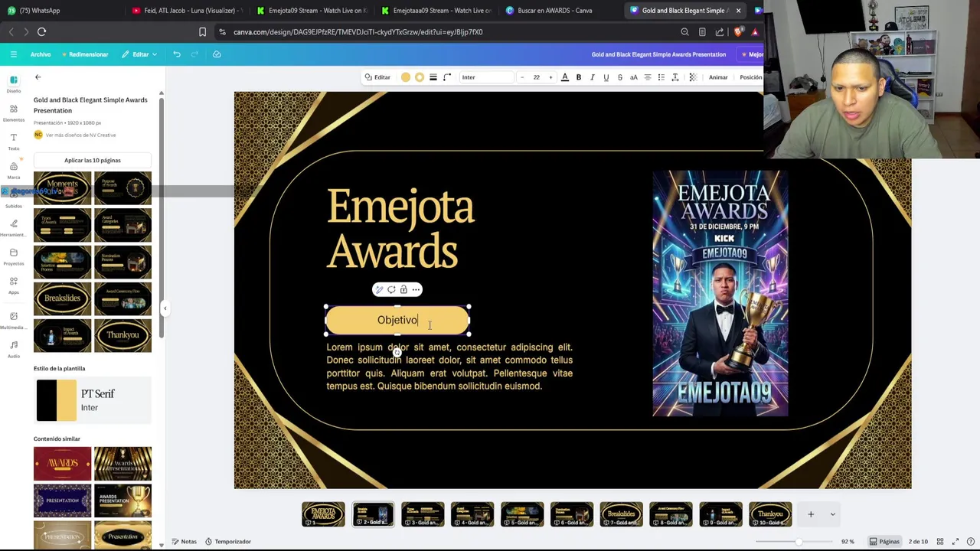Change text case with aA button
The height and width of the screenshot is (551, 980).
click(x=634, y=77)
